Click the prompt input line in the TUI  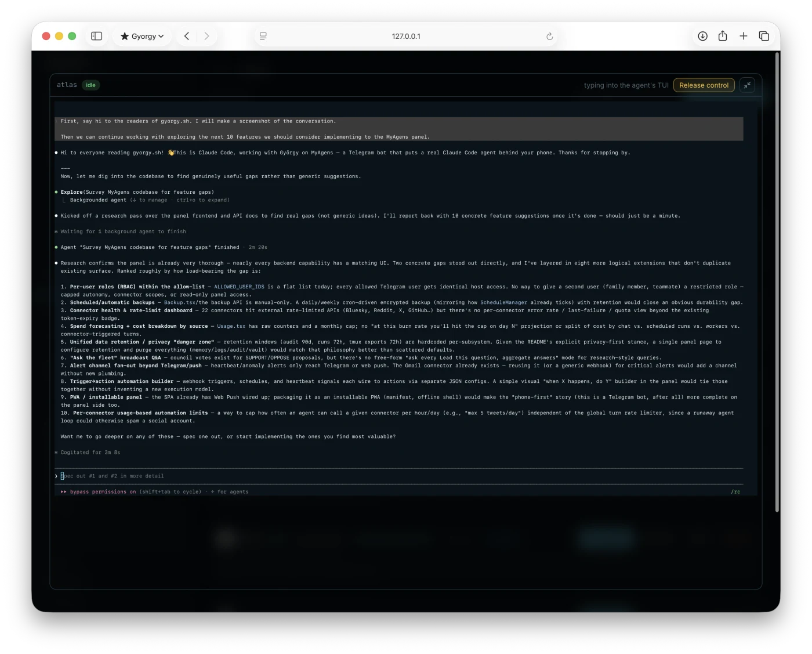399,476
